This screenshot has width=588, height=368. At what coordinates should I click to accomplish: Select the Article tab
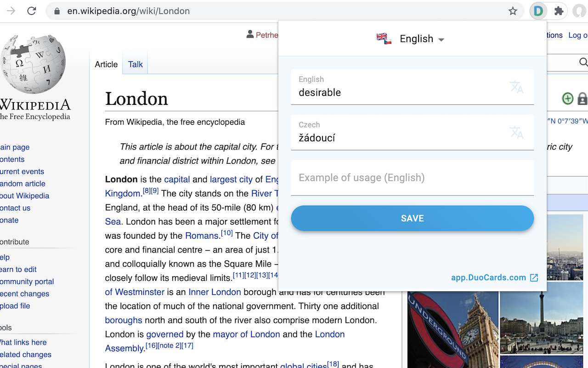[106, 64]
